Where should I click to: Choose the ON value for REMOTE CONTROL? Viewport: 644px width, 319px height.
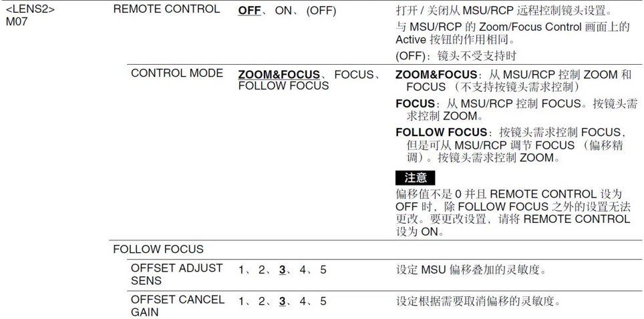[283, 11]
